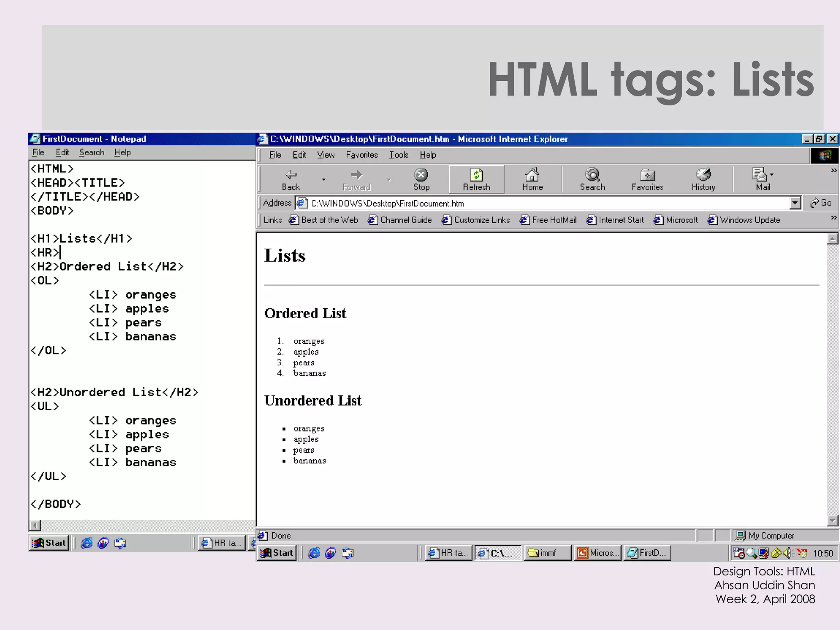Screen dimensions: 840x630
Task: Open the Forward history dropdown arrow
Action: tap(389, 179)
